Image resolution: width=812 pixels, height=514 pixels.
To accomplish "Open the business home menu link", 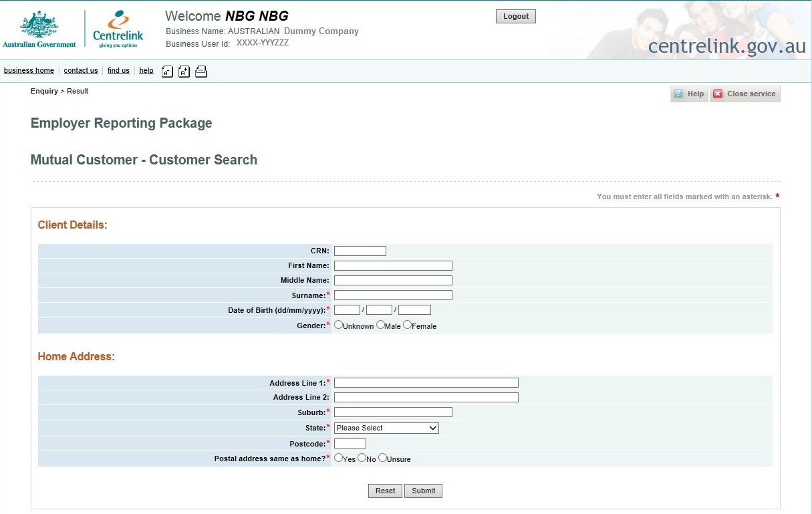I will tap(29, 71).
